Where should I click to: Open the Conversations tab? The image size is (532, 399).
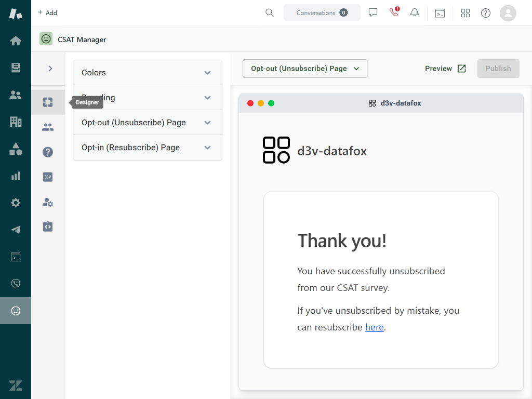pos(322,13)
